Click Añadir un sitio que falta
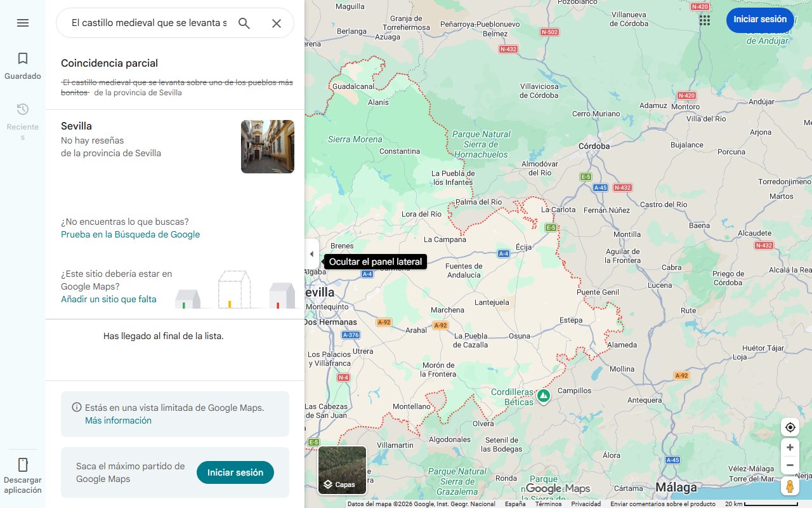Image resolution: width=812 pixels, height=508 pixels. (x=108, y=299)
